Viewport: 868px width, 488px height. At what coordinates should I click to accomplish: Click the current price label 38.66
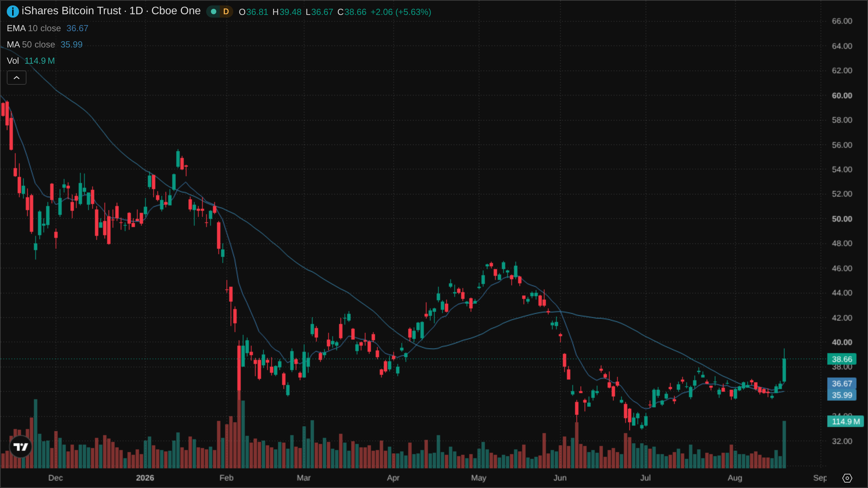842,359
